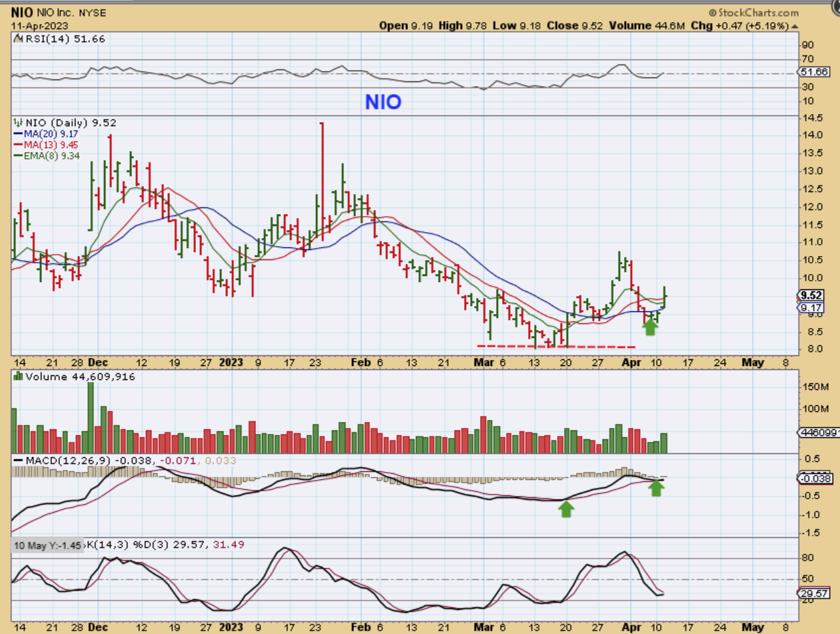Image resolution: width=840 pixels, height=634 pixels.
Task: Click the tallest green volume bar near Dec
Action: 92,418
